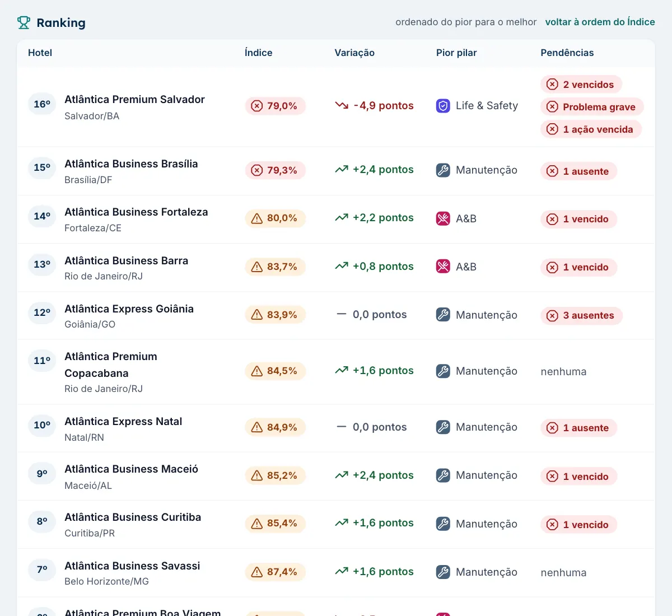Image resolution: width=672 pixels, height=616 pixels.
Task: Open Atlântica Express Natal hotel name
Action: pyautogui.click(x=123, y=421)
